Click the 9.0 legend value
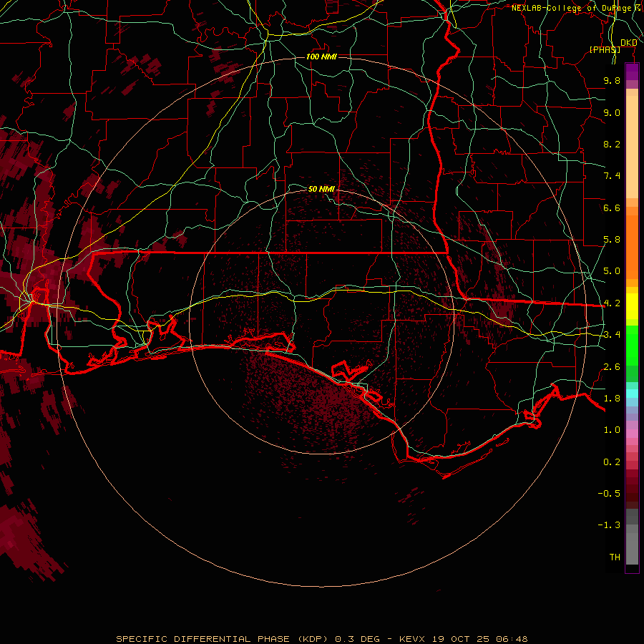The image size is (644, 644). pyautogui.click(x=612, y=112)
